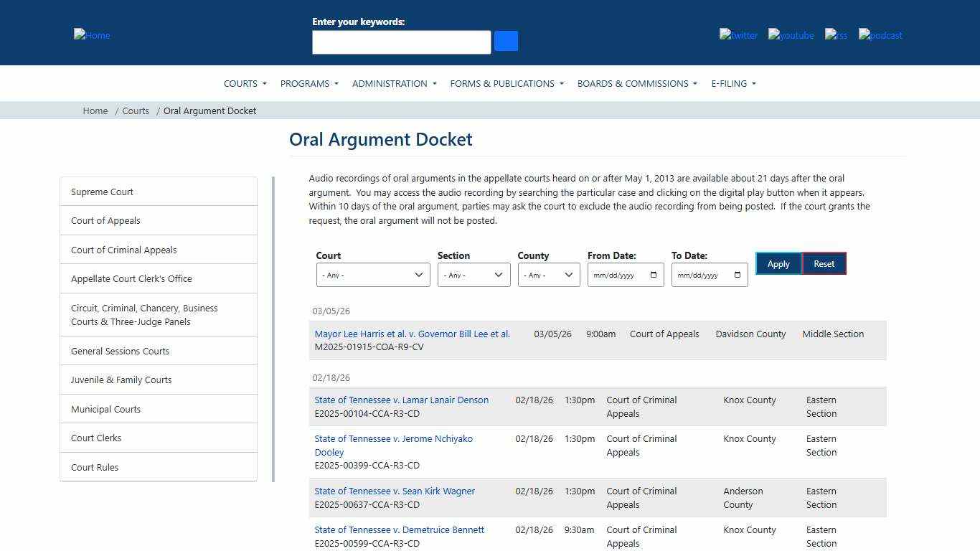
Task: Select Supreme Court in the sidebar
Action: coord(101,192)
